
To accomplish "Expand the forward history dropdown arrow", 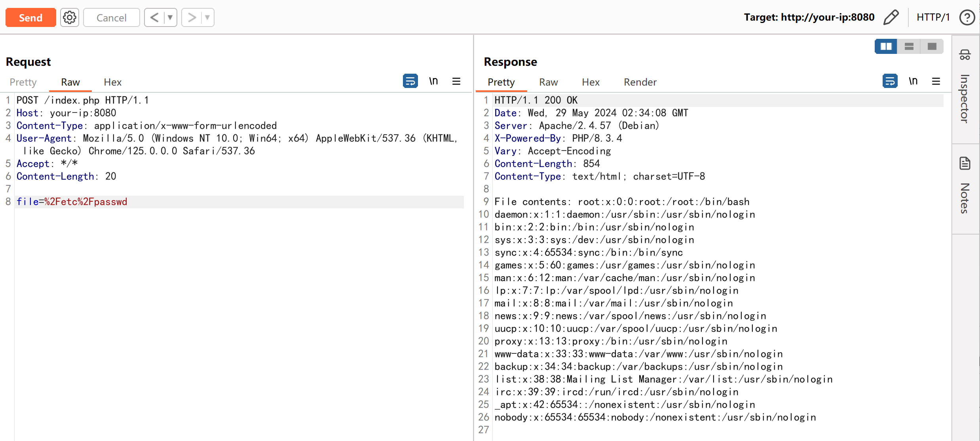I will pyautogui.click(x=207, y=17).
